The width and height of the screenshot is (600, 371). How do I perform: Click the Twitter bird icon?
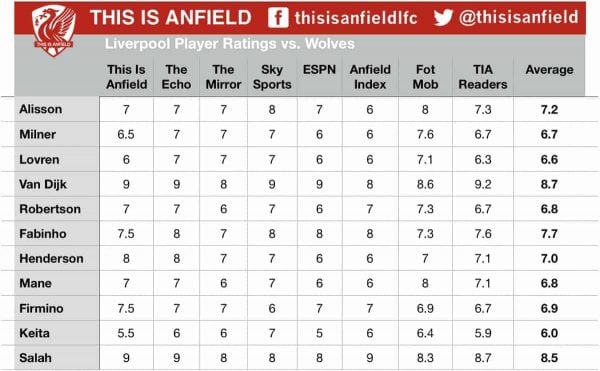pos(443,18)
